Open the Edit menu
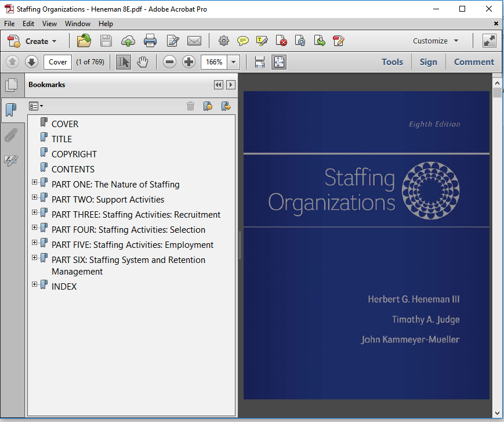This screenshot has width=504, height=422. tap(28, 24)
